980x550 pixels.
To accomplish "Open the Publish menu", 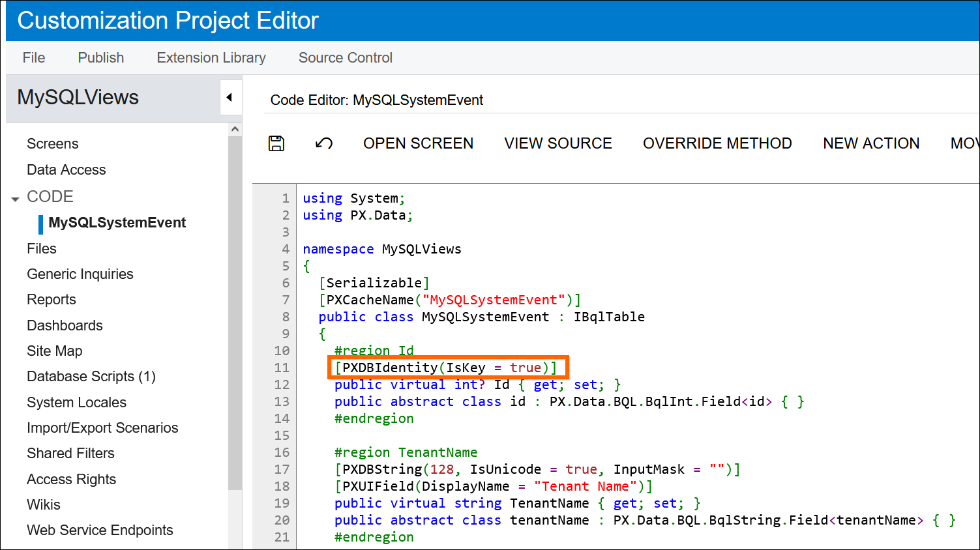I will click(x=101, y=57).
